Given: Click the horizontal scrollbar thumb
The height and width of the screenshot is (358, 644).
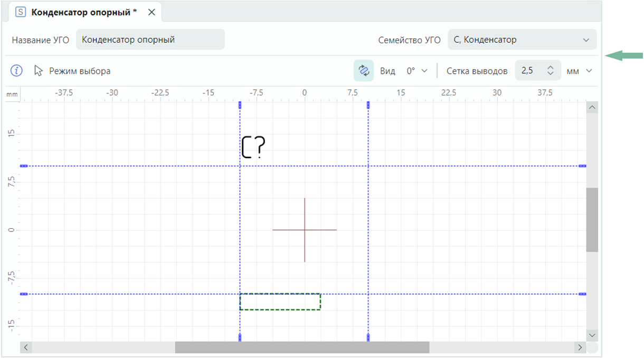Looking at the screenshot, I should 302,347.
